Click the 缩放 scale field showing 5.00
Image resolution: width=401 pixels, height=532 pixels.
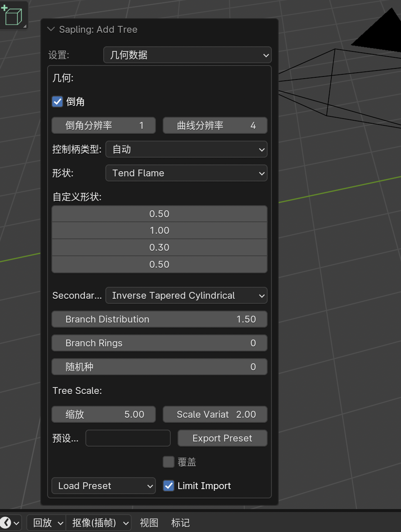coord(103,414)
